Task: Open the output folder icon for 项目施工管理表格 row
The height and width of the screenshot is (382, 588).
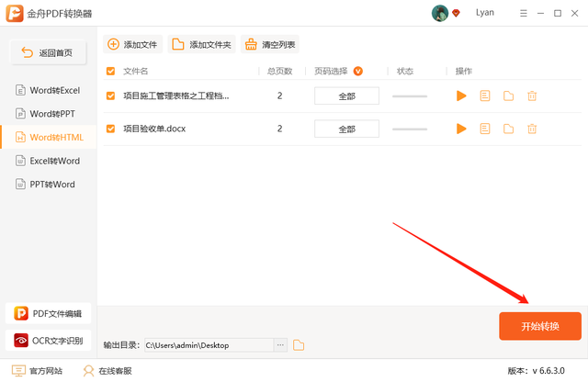Action: coord(508,96)
